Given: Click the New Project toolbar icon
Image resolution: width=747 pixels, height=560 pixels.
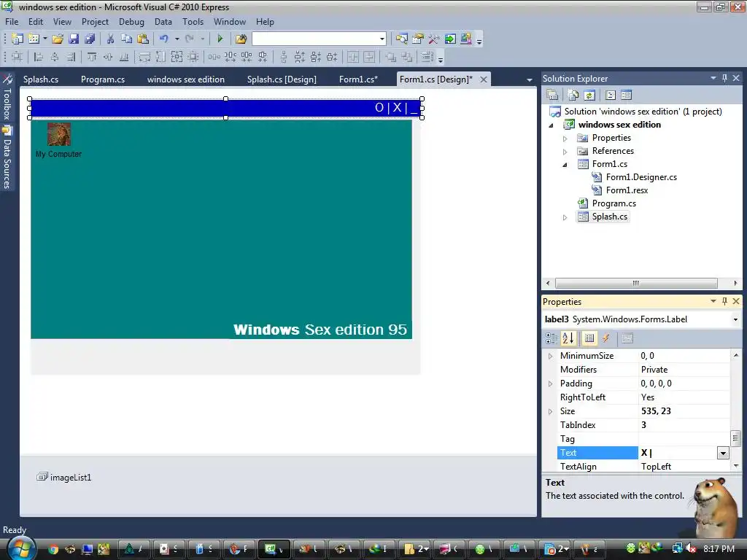Looking at the screenshot, I should click(x=18, y=39).
